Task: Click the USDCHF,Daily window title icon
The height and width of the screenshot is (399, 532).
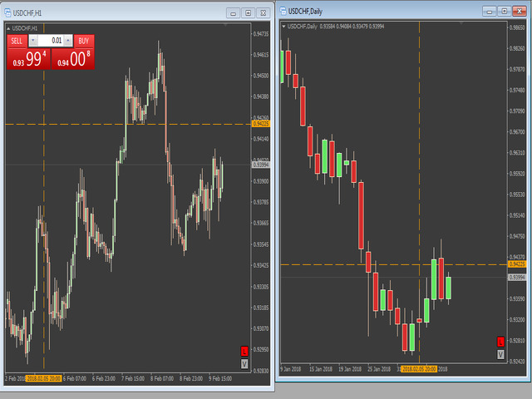Action: [x=283, y=11]
